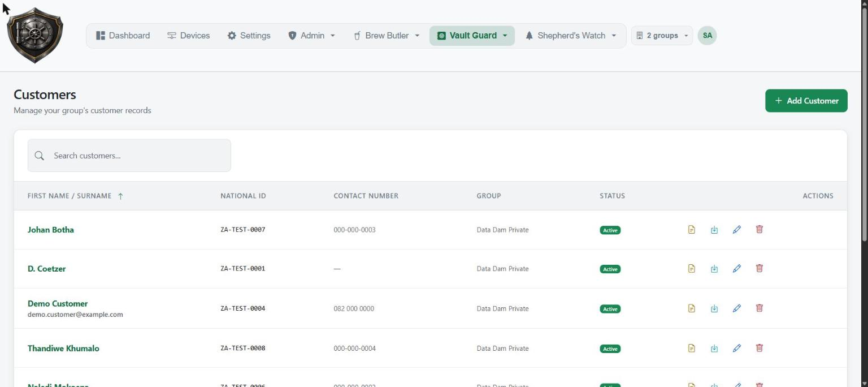Image resolution: width=868 pixels, height=387 pixels.
Task: Edit D. Coetzer with pencil icon
Action: (x=737, y=269)
